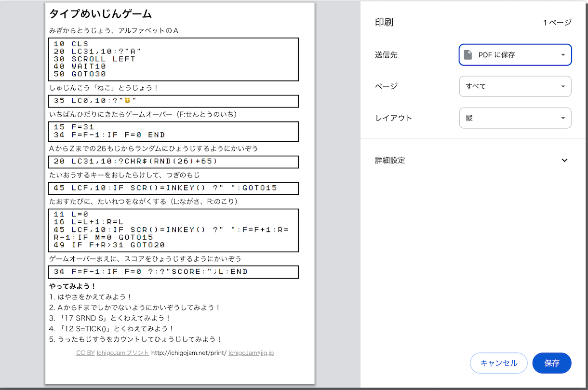
Task: Click the CC BY link in preview footer
Action: (x=85, y=353)
